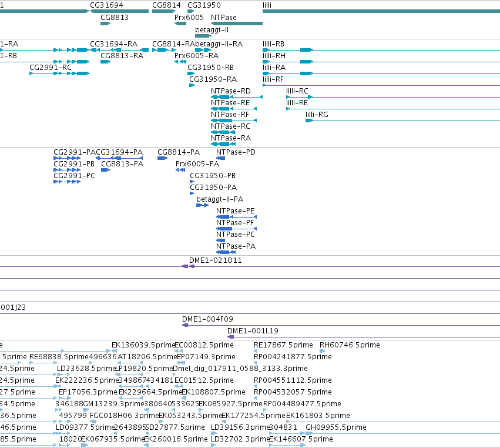500x448 pixels.
Task: Select the CG31694 gene bar
Action: coord(119,11)
